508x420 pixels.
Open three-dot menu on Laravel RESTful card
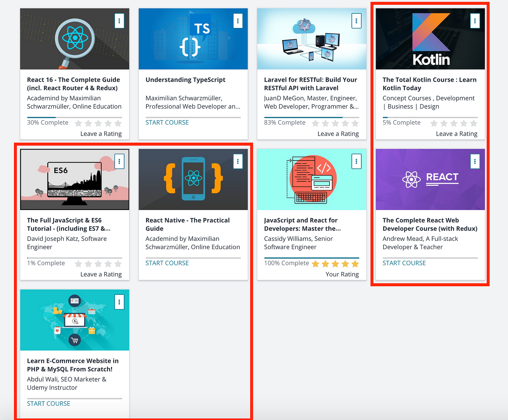coord(356,21)
